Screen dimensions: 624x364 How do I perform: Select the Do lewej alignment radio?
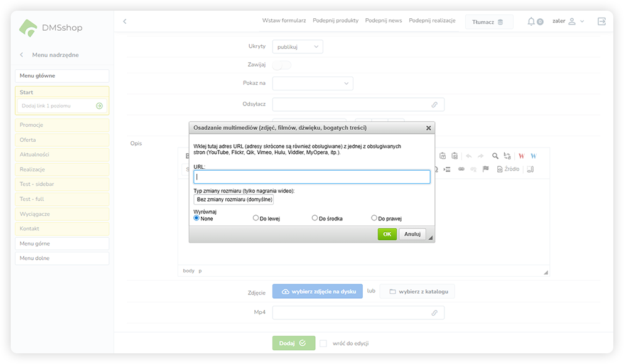(x=256, y=218)
